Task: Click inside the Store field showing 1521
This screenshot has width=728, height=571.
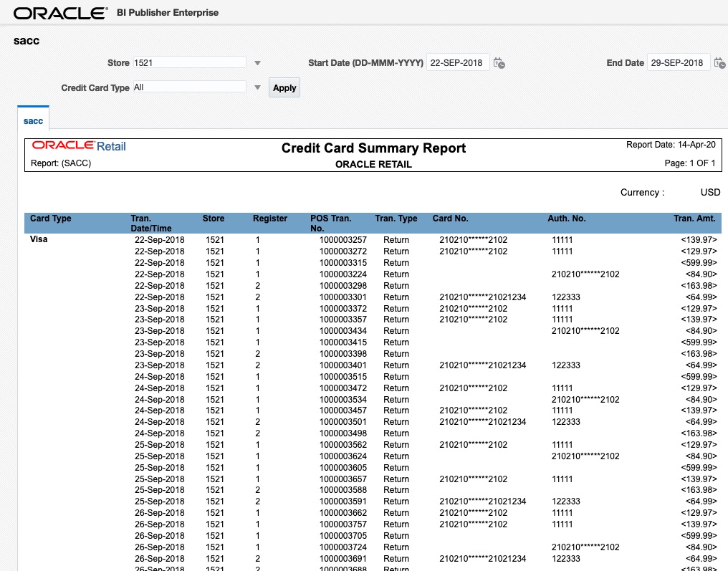Action: click(x=189, y=62)
